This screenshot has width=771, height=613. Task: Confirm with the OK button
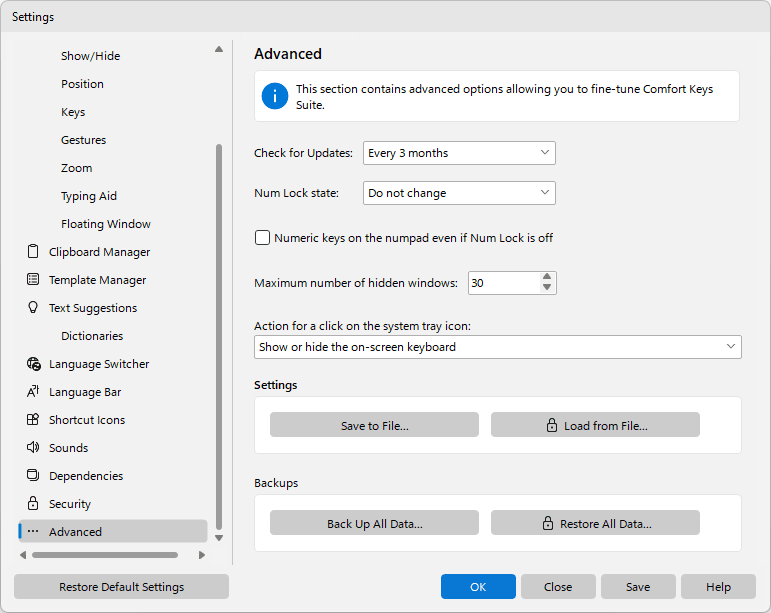click(478, 586)
